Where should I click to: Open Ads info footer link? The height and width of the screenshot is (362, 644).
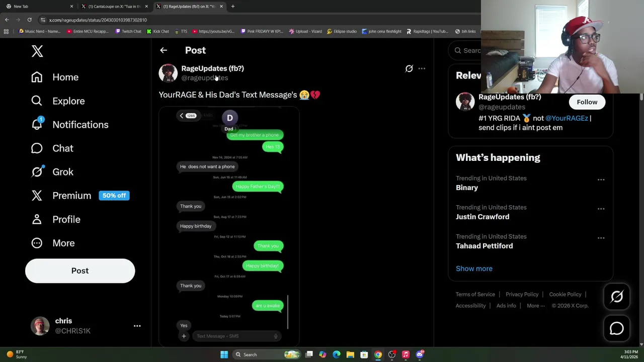pos(506,306)
